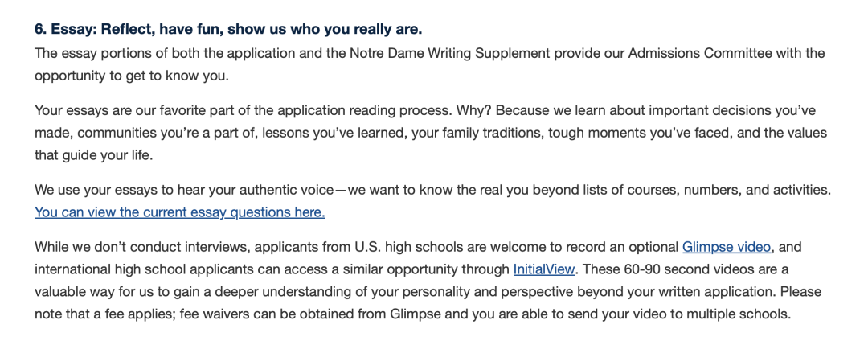The height and width of the screenshot is (341, 868).
Task: Follow the Glimpse video link
Action: pos(726,247)
